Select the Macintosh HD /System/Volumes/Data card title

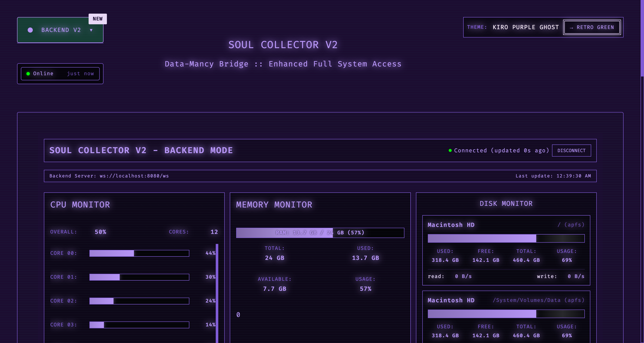(x=451, y=300)
